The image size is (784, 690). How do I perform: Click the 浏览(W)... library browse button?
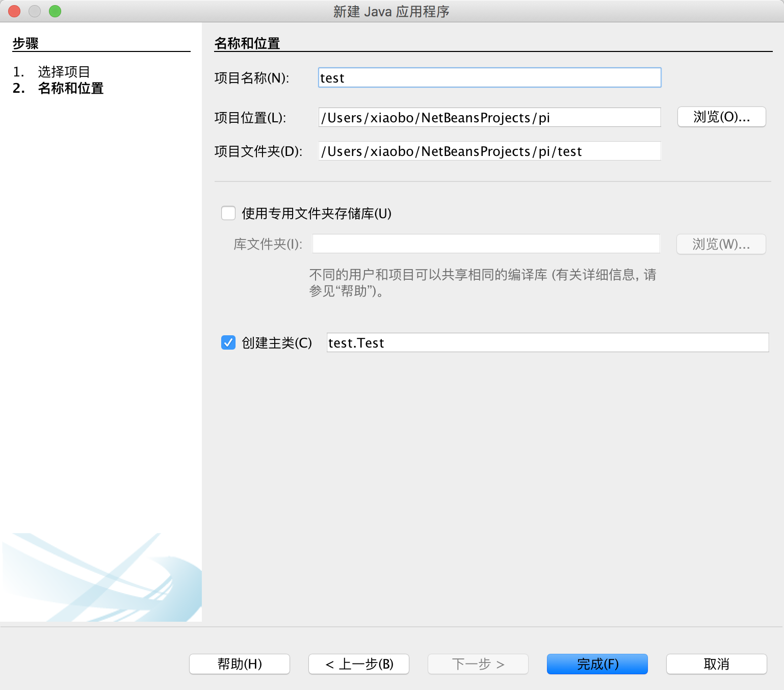click(x=721, y=244)
